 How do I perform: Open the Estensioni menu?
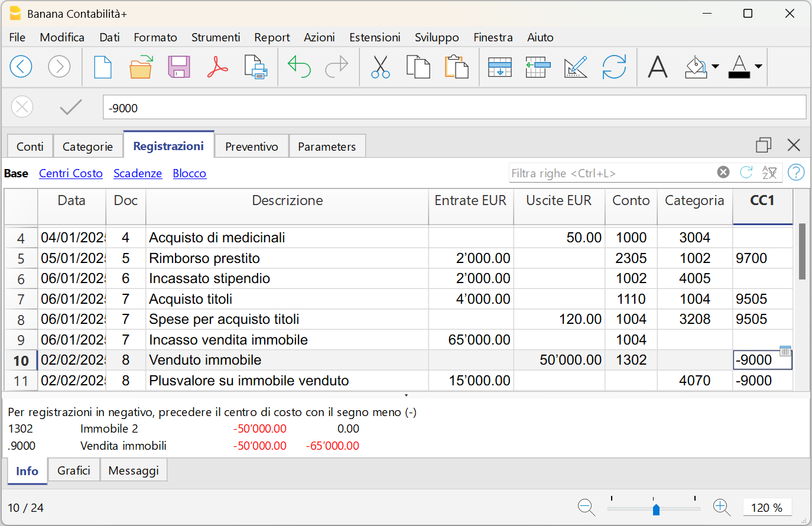pos(375,37)
